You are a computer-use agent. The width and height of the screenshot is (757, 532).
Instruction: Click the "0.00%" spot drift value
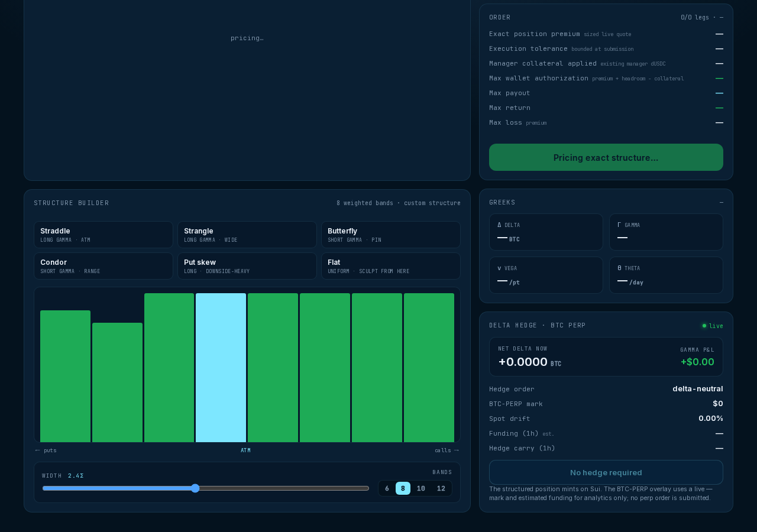pos(711,418)
